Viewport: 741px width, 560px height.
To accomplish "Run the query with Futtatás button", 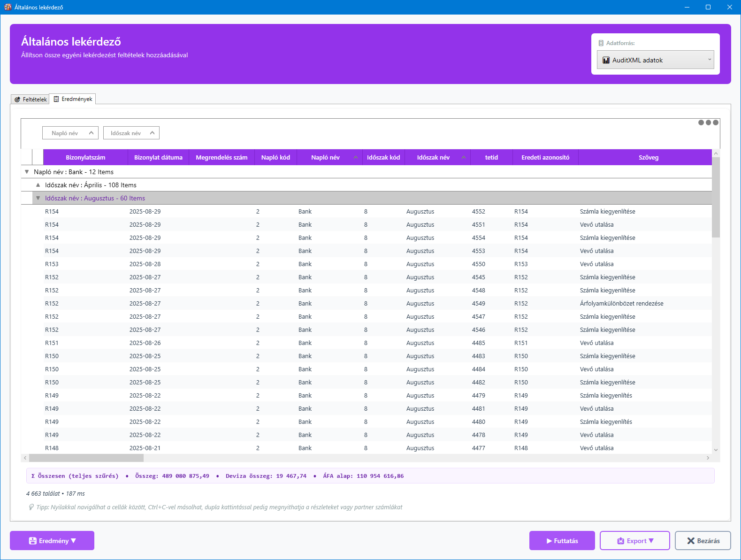I will coord(562,541).
